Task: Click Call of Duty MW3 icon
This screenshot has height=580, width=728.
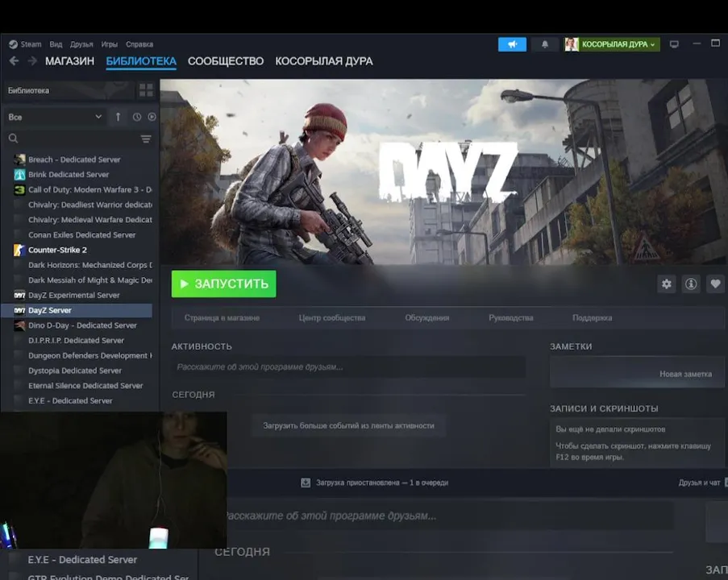Action: [19, 190]
